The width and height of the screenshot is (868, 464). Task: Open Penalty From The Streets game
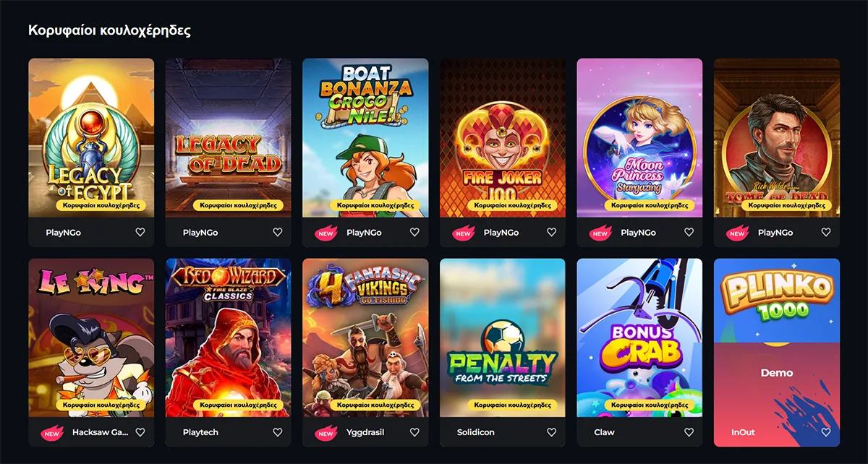[x=502, y=338]
